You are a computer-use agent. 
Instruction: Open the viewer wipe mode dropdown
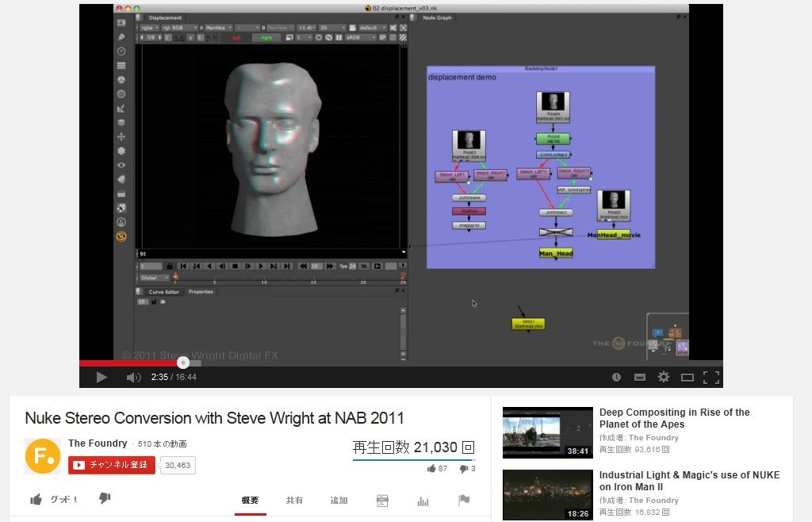pyautogui.click(x=247, y=28)
